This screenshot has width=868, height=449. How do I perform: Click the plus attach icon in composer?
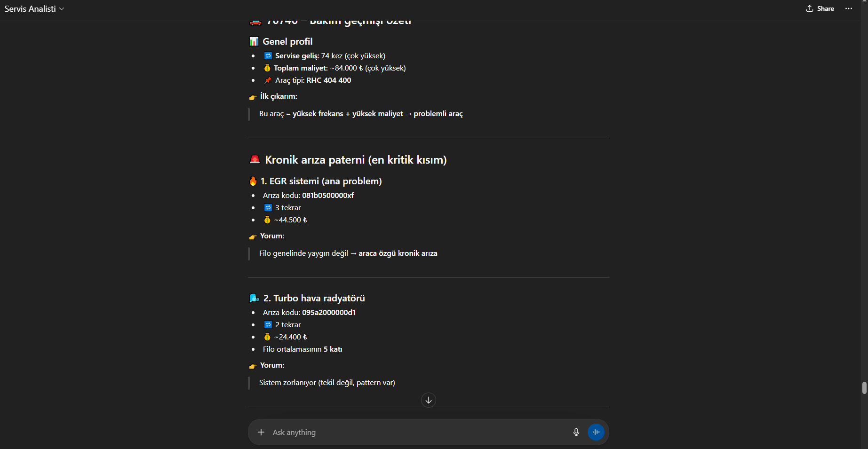coord(261,432)
